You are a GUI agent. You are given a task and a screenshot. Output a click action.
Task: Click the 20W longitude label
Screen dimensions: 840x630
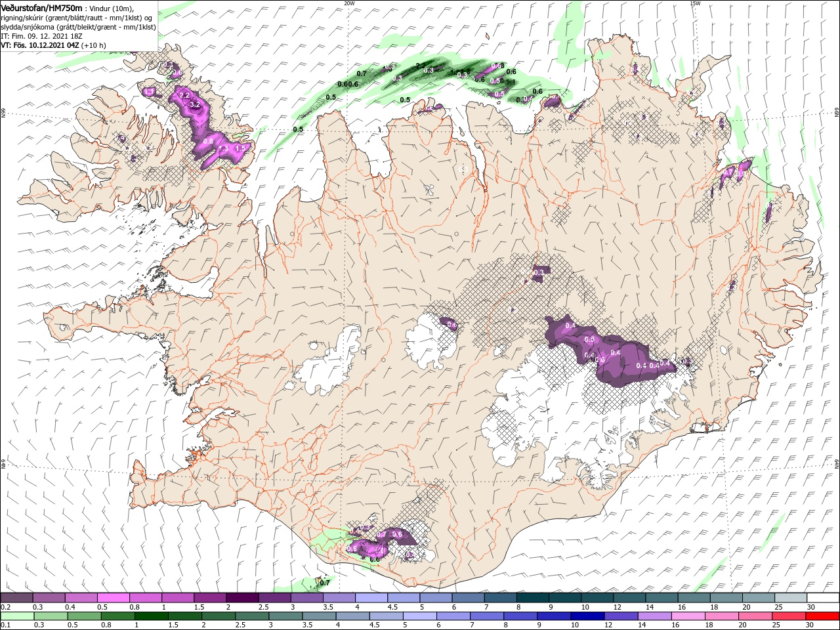coord(349,3)
